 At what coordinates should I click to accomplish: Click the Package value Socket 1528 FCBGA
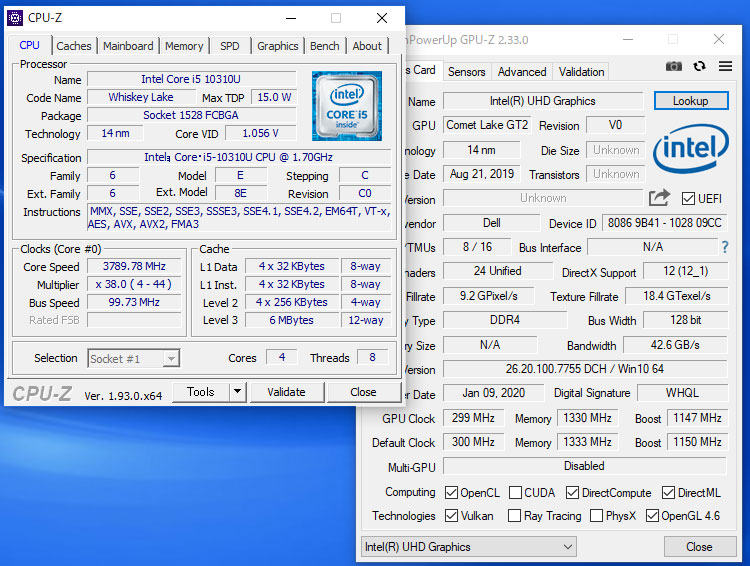[191, 115]
